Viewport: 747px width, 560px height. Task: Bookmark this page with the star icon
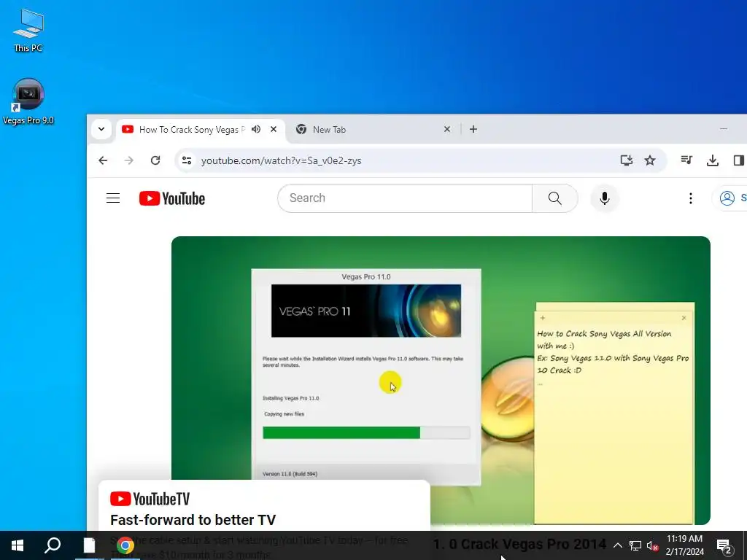pyautogui.click(x=650, y=160)
